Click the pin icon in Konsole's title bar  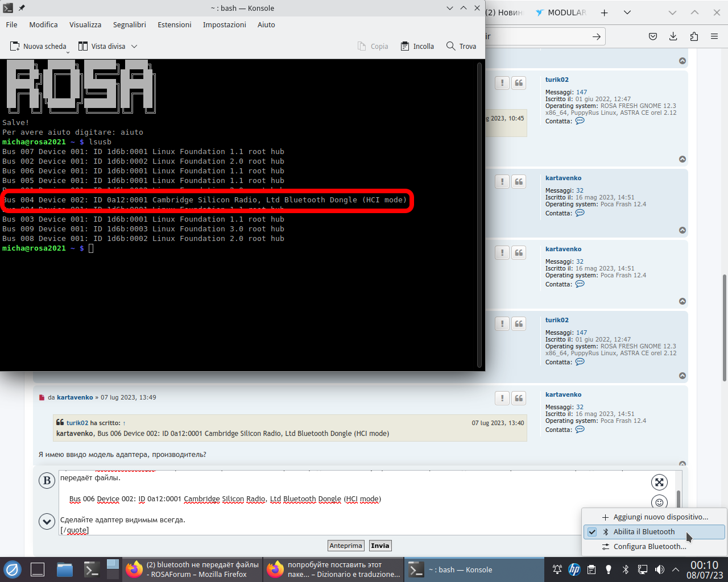(x=22, y=8)
